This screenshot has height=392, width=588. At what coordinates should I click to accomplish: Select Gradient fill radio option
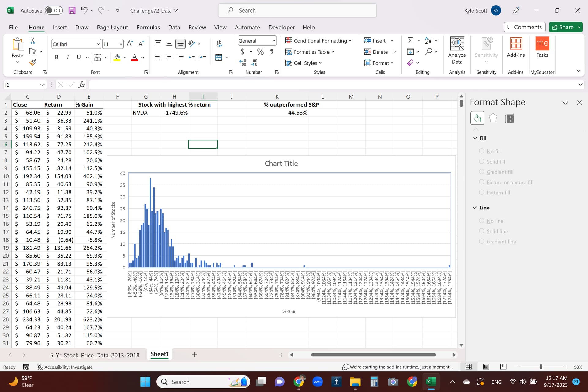[481, 172]
